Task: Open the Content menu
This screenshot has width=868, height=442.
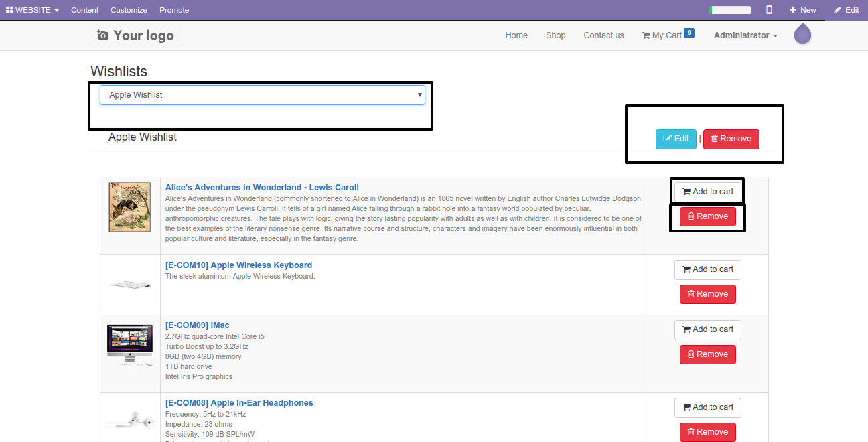Action: [84, 10]
